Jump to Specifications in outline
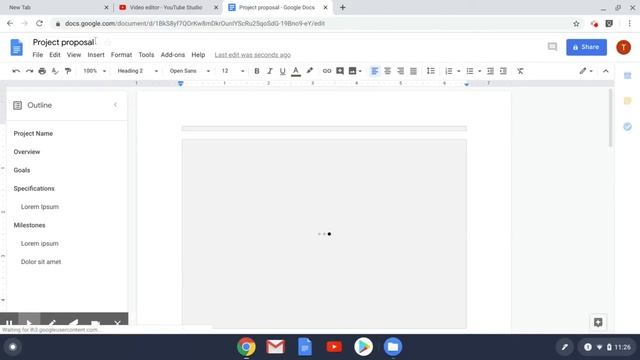 34,189
